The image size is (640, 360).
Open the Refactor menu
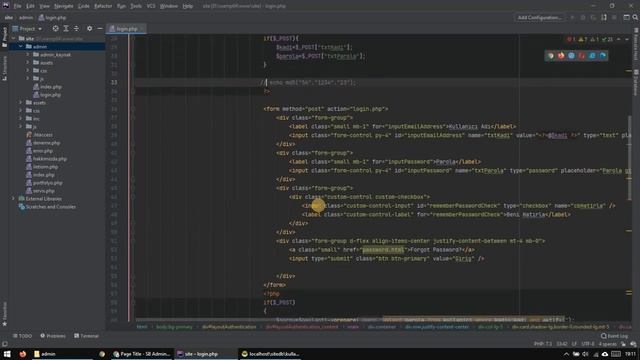point(103,6)
